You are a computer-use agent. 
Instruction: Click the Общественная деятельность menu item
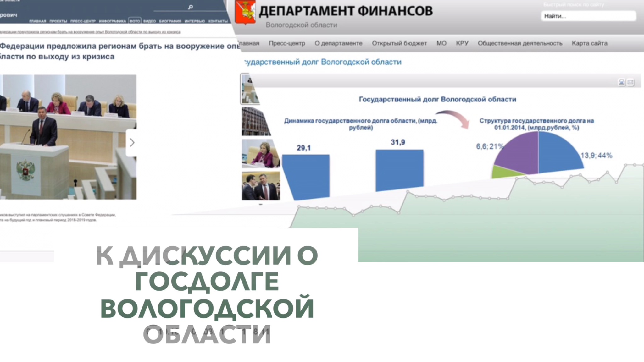point(520,43)
